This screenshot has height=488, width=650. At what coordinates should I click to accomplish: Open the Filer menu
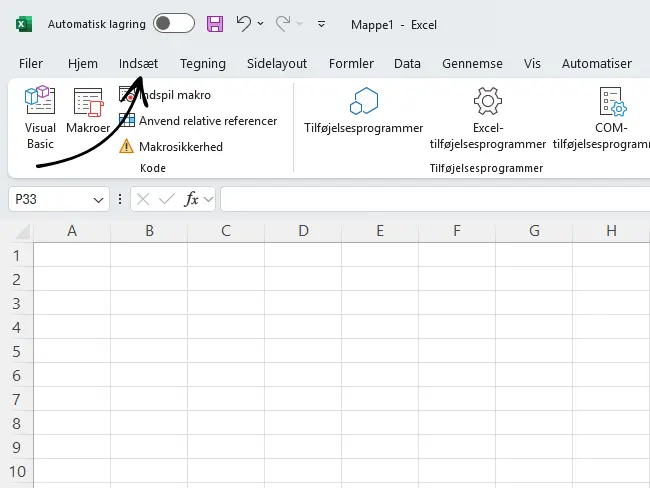click(x=31, y=63)
